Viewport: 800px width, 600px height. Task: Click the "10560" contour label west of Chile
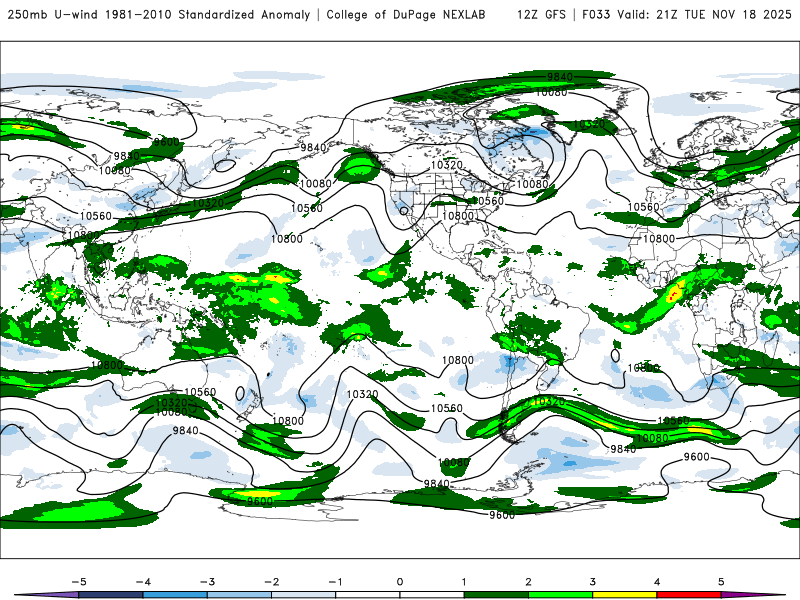tap(446, 408)
